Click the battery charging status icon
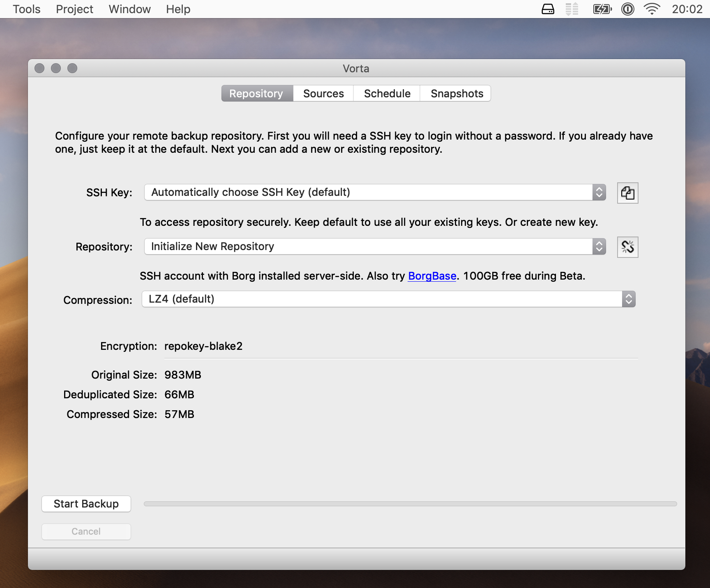Screen dimensions: 710x588 click(x=602, y=9)
